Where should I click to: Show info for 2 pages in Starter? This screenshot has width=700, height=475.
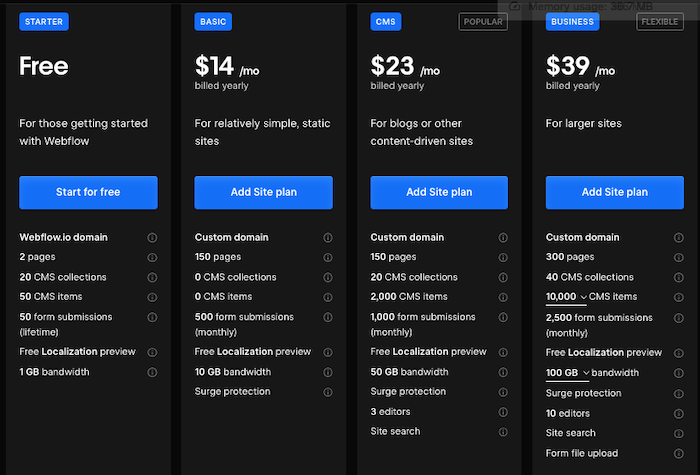152,257
